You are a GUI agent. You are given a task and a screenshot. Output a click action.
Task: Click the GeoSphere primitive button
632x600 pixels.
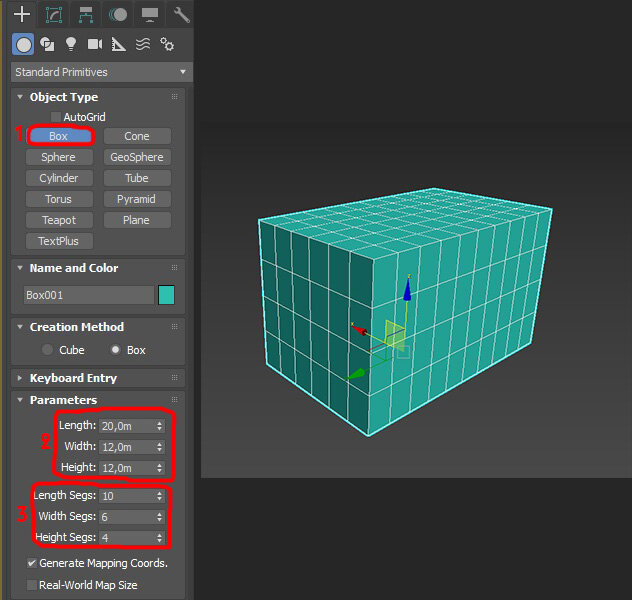[x=137, y=157]
